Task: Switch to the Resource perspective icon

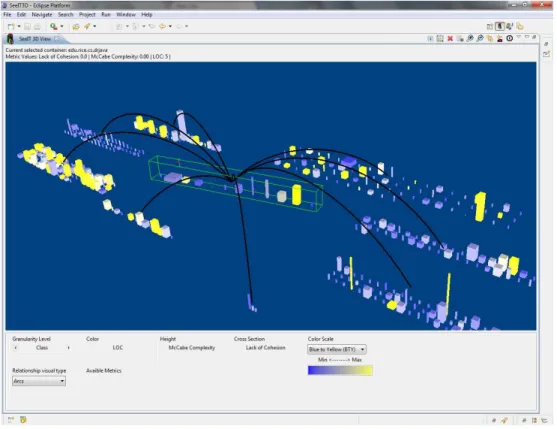Action: point(520,26)
